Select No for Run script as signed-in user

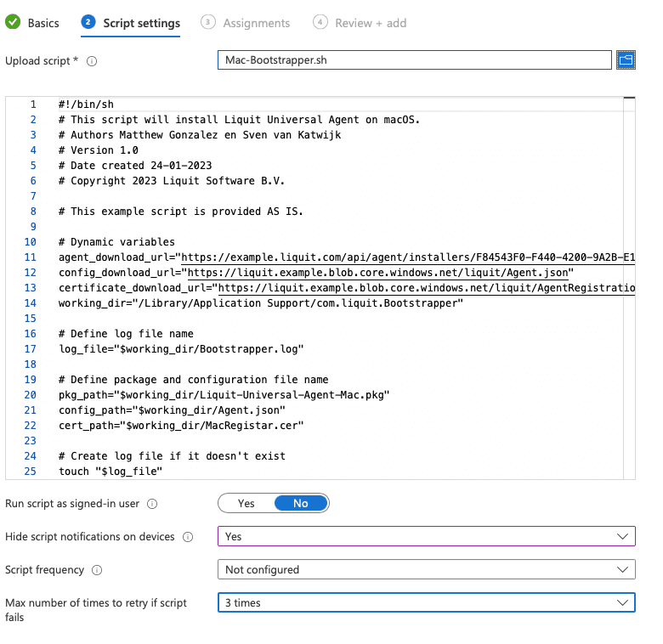click(x=301, y=504)
